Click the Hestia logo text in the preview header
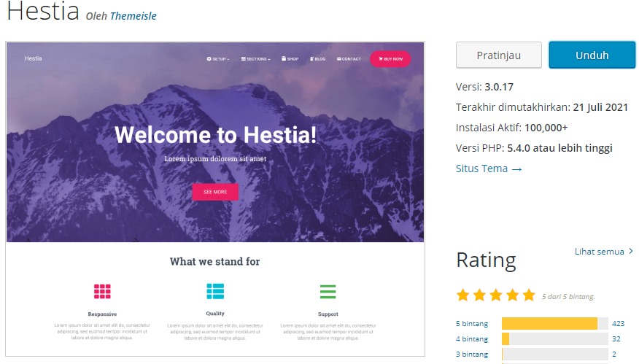This screenshot has height=364, width=639. pyautogui.click(x=33, y=58)
